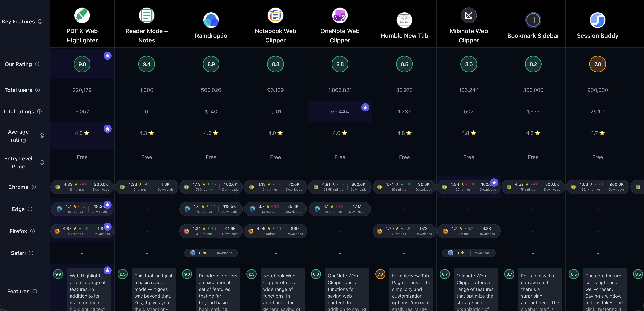Click the 9.9 features score badge
Image resolution: width=644 pixels, height=311 pixels.
[58, 274]
